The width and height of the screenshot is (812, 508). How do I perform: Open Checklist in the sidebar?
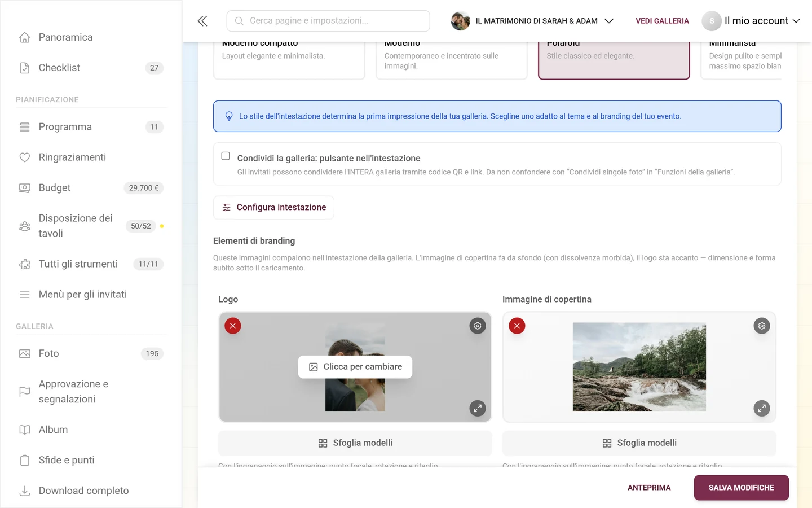click(90, 68)
